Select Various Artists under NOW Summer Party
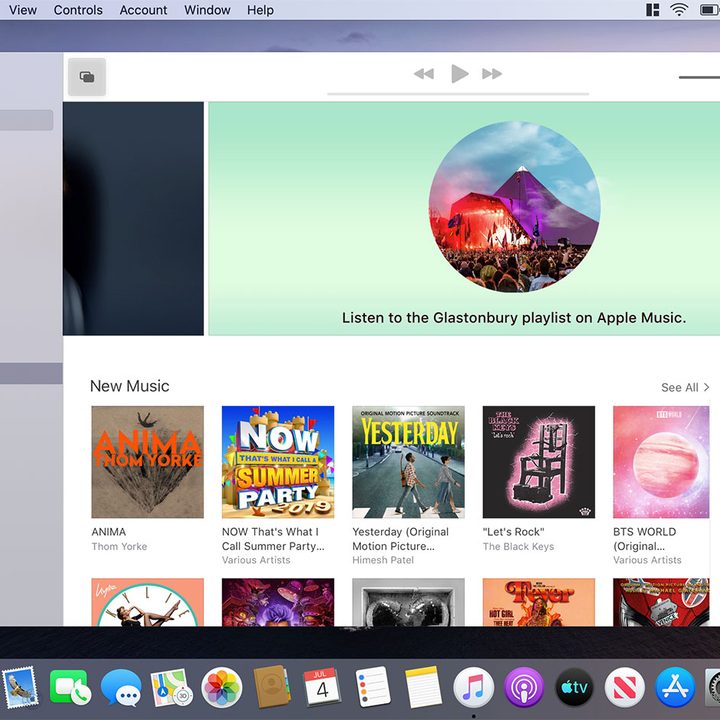Viewport: 720px width, 720px height. pyautogui.click(x=256, y=560)
